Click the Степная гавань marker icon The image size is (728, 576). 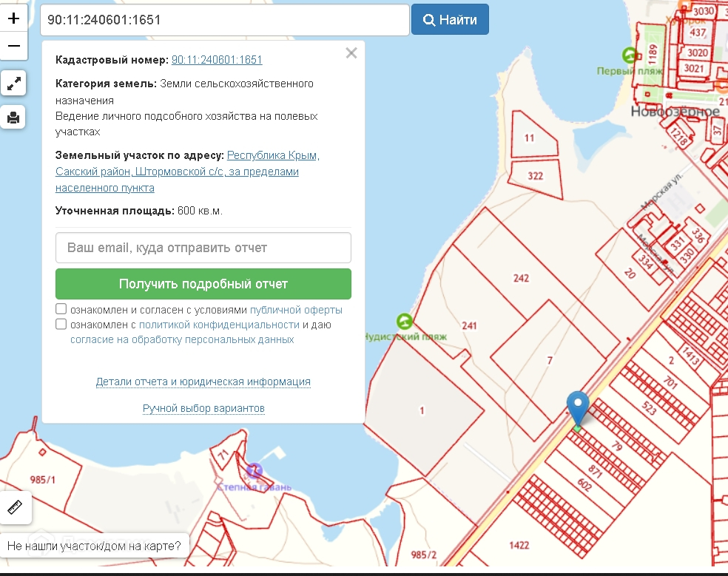point(254,471)
